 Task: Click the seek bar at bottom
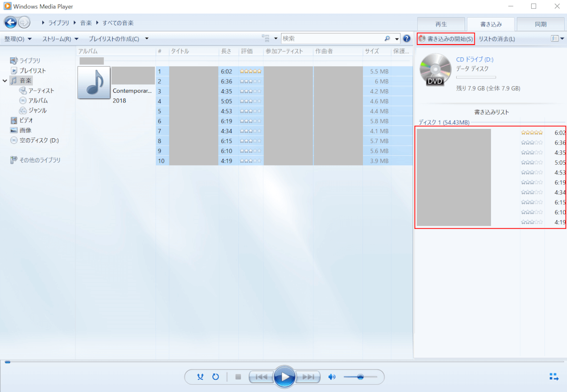(x=285, y=362)
